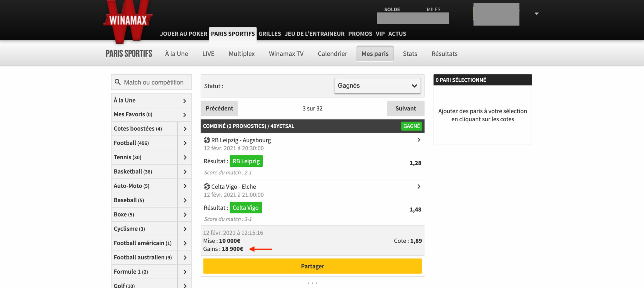This screenshot has height=288, width=644.
Task: Click the Celta Vigo - Elche match title
Action: tap(234, 187)
